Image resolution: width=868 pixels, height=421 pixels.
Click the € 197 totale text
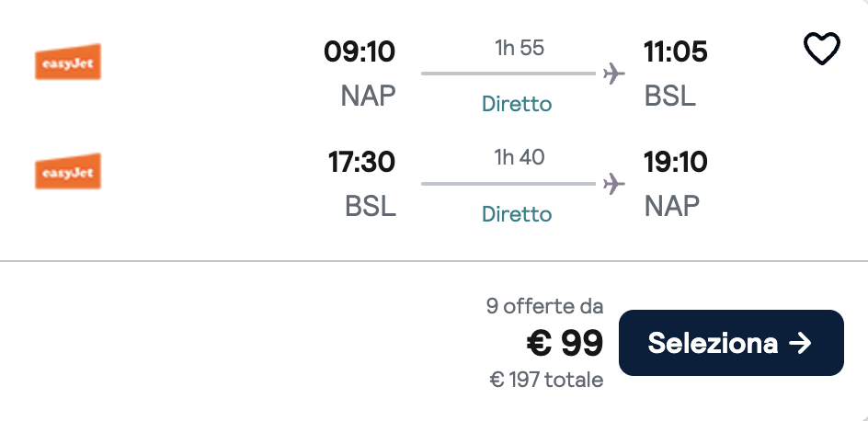(546, 379)
